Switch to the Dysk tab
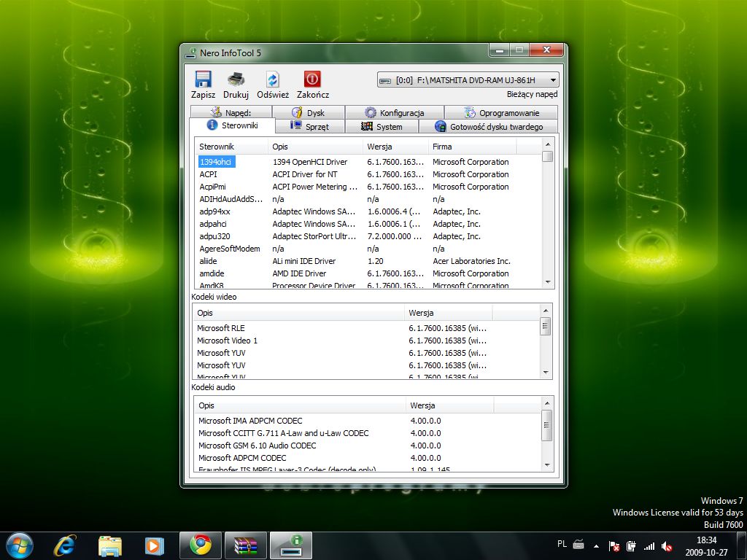The image size is (747, 560). pos(309,112)
